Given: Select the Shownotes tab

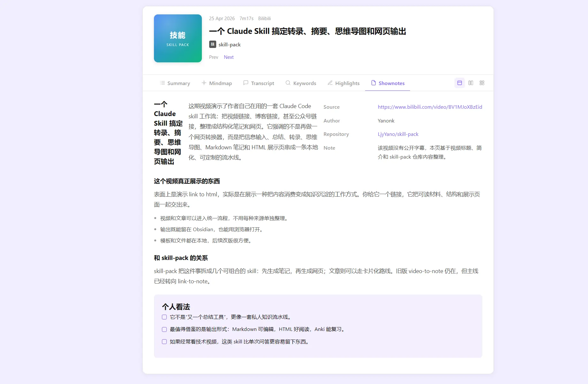Looking at the screenshot, I should point(388,83).
